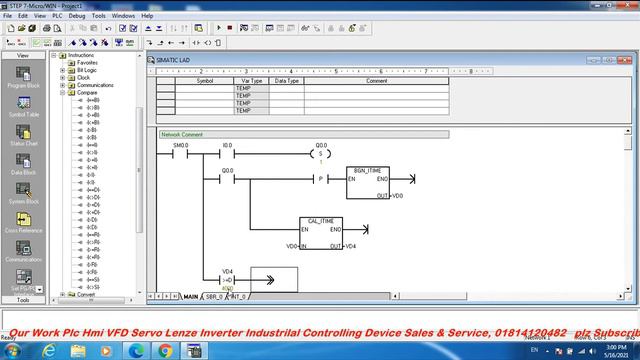The image size is (640, 360).
Task: Click the Compile All toolbar icon
Action: pos(133,28)
